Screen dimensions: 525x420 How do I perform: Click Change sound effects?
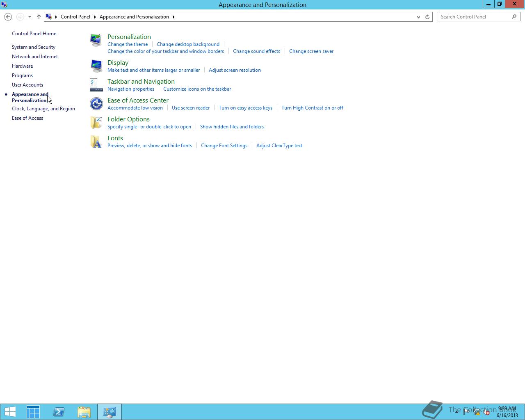256,51
